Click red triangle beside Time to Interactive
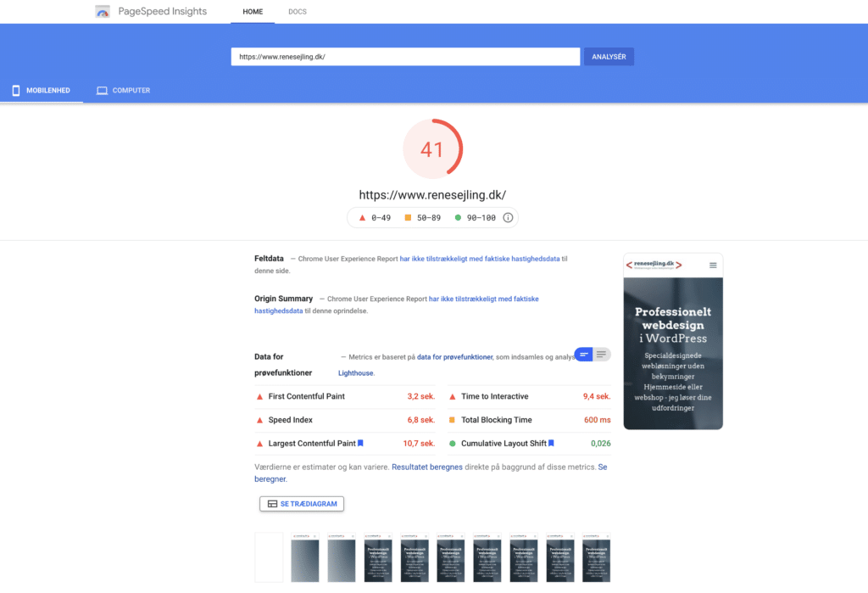The height and width of the screenshot is (593, 868). pos(453,397)
